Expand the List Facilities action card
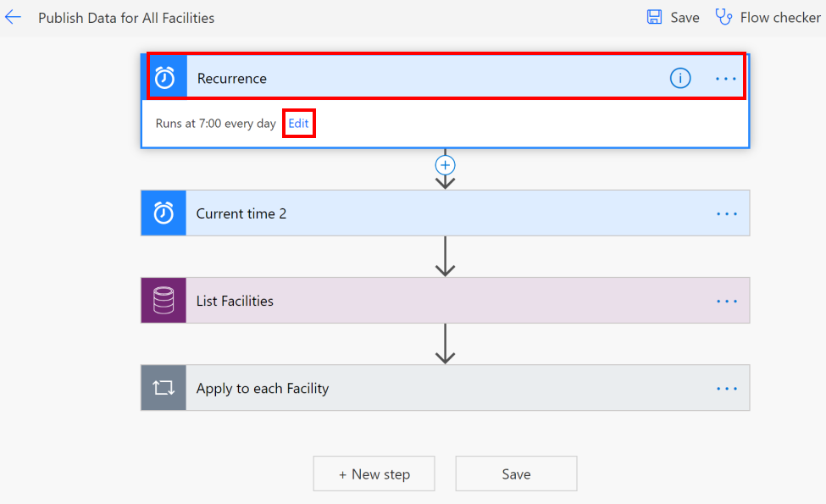Image resolution: width=826 pixels, height=504 pixels. (445, 301)
